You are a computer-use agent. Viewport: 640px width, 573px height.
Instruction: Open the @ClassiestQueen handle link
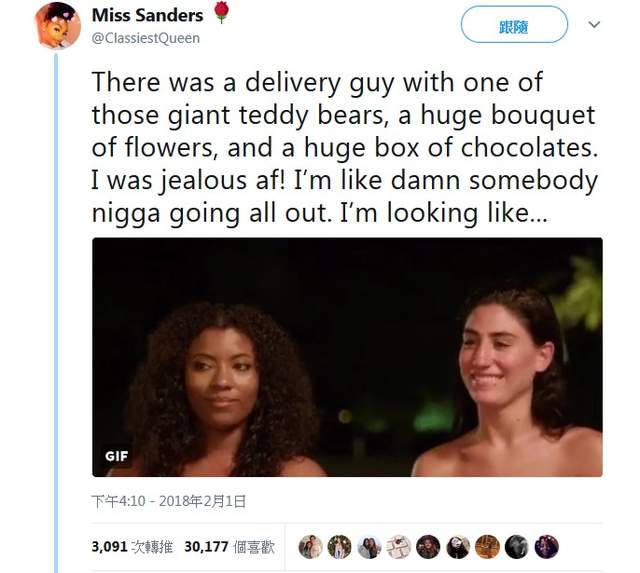click(145, 38)
